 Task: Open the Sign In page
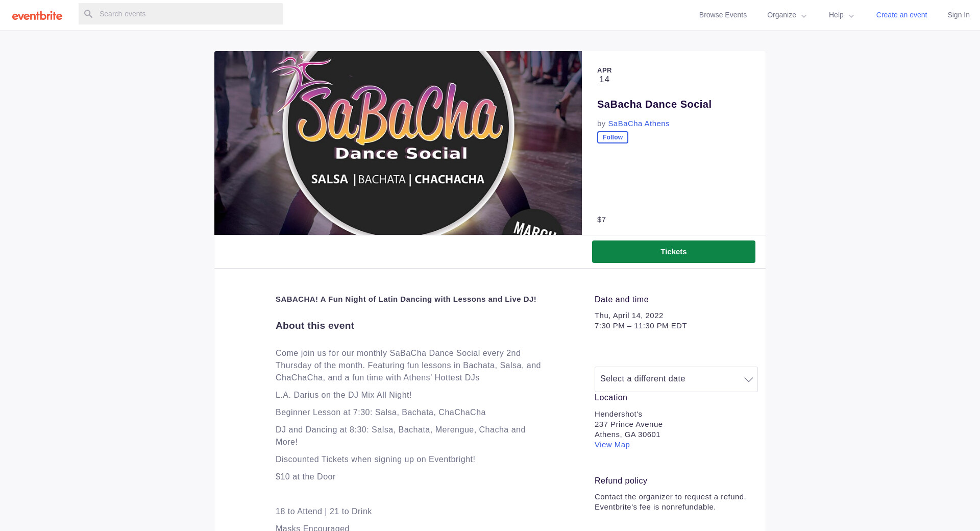tap(958, 15)
